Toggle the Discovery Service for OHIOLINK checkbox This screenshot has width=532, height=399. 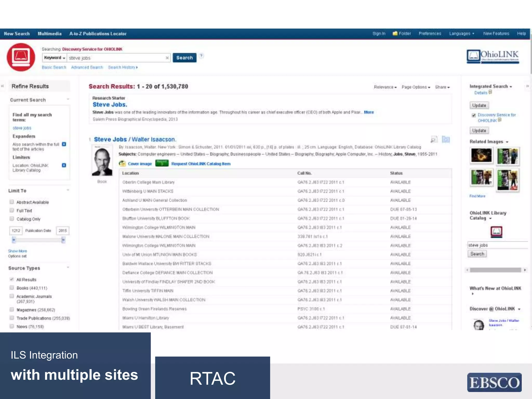pyautogui.click(x=474, y=115)
